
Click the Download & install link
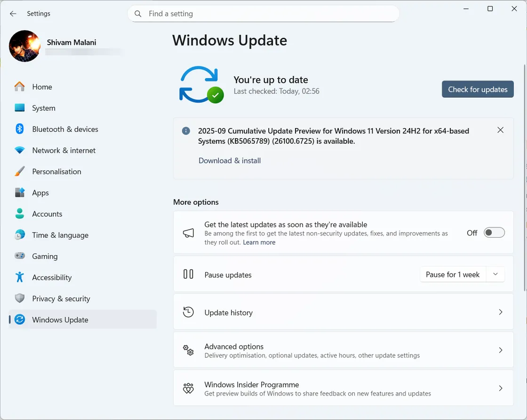point(229,161)
